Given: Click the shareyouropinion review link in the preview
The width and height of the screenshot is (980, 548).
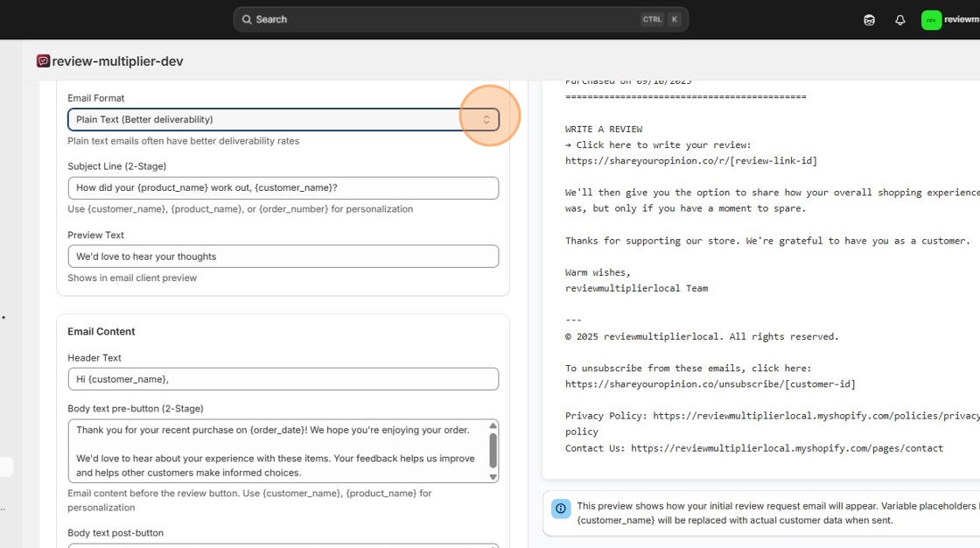Looking at the screenshot, I should [690, 160].
